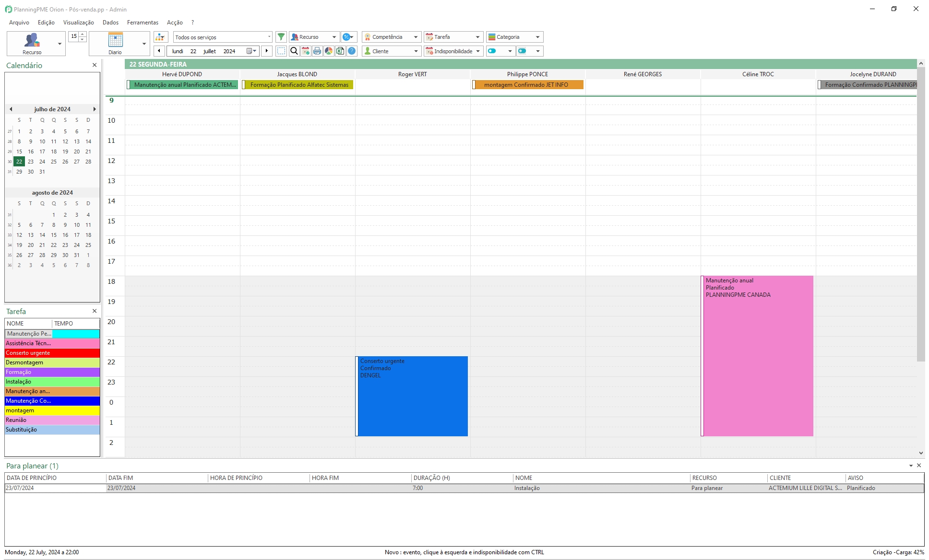This screenshot has height=560, width=929.
Task: Expand the Recurso view dropdown arrow
Action: 60,44
